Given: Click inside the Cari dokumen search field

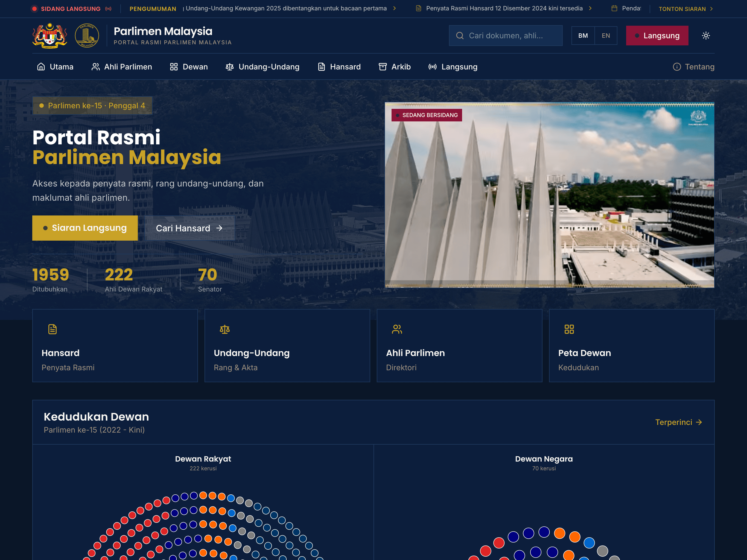Looking at the screenshot, I should click(507, 36).
